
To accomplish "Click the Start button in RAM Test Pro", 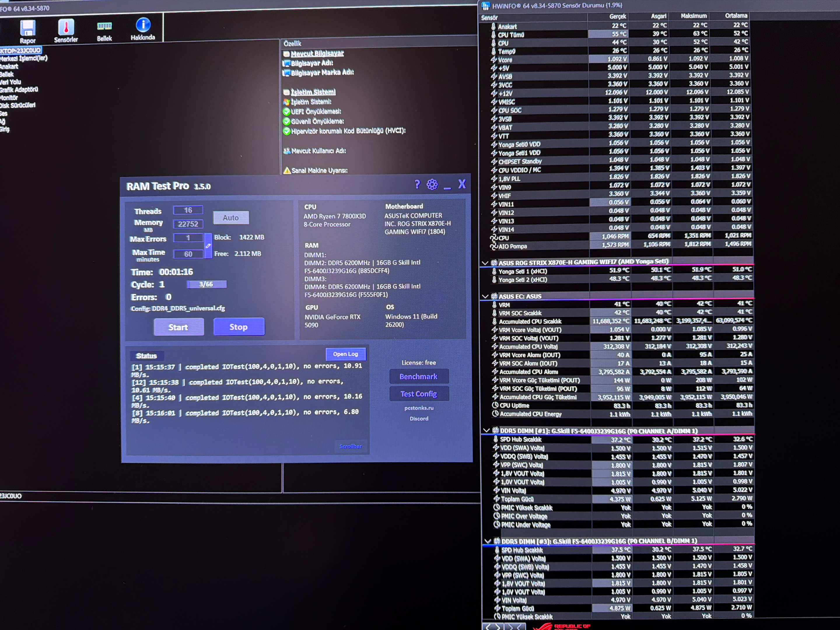I will pos(178,327).
